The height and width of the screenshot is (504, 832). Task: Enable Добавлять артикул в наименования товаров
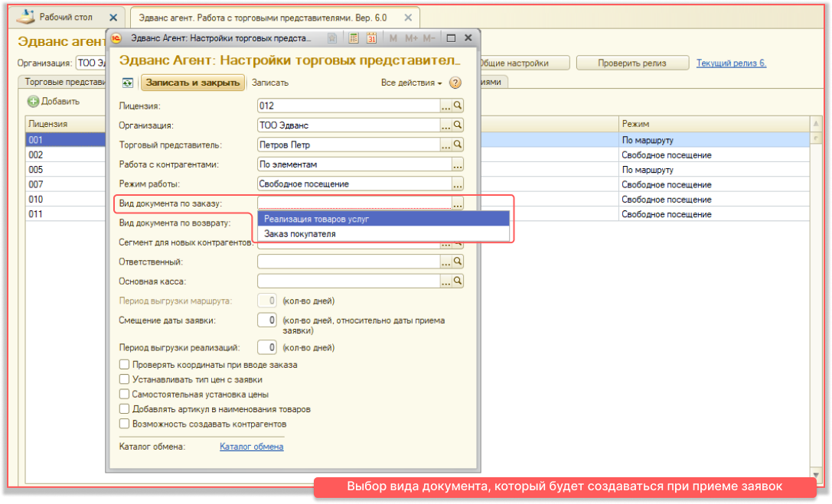(x=124, y=409)
